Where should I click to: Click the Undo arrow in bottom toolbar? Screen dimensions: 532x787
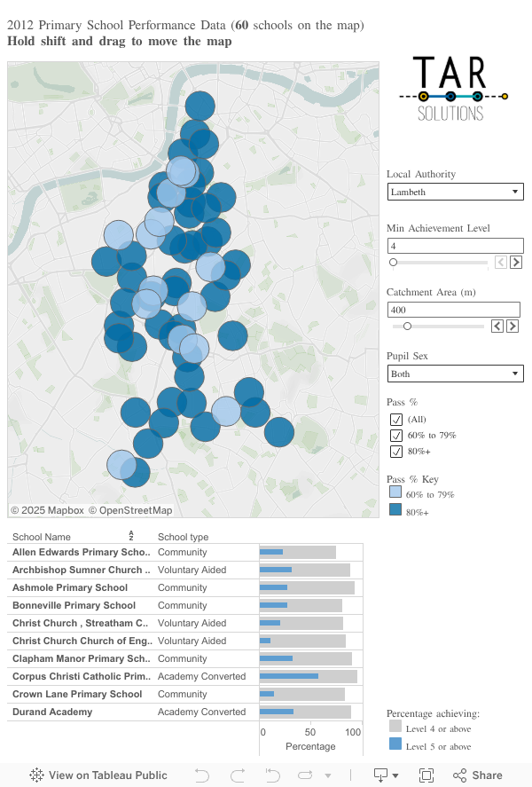coord(202,775)
